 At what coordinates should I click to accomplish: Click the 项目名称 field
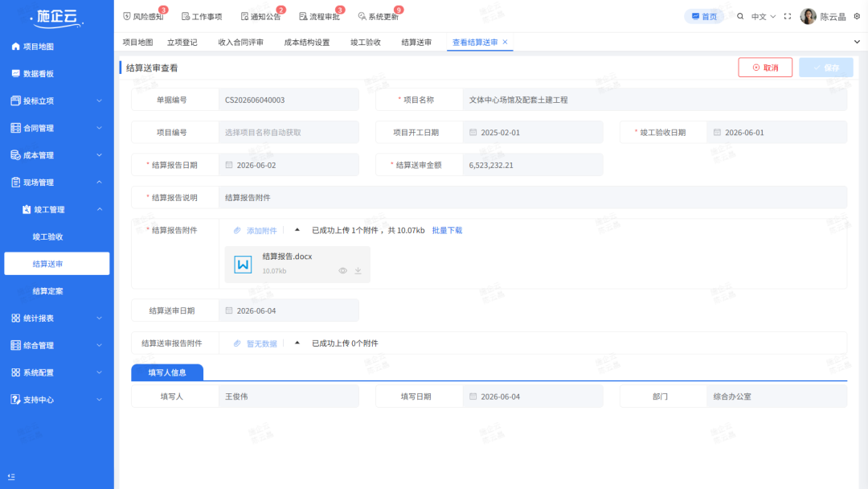pos(655,100)
